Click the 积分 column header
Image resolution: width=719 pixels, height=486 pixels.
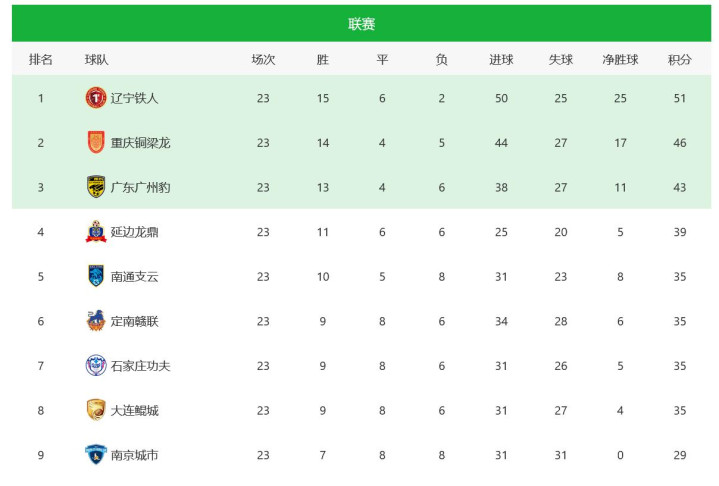point(680,60)
